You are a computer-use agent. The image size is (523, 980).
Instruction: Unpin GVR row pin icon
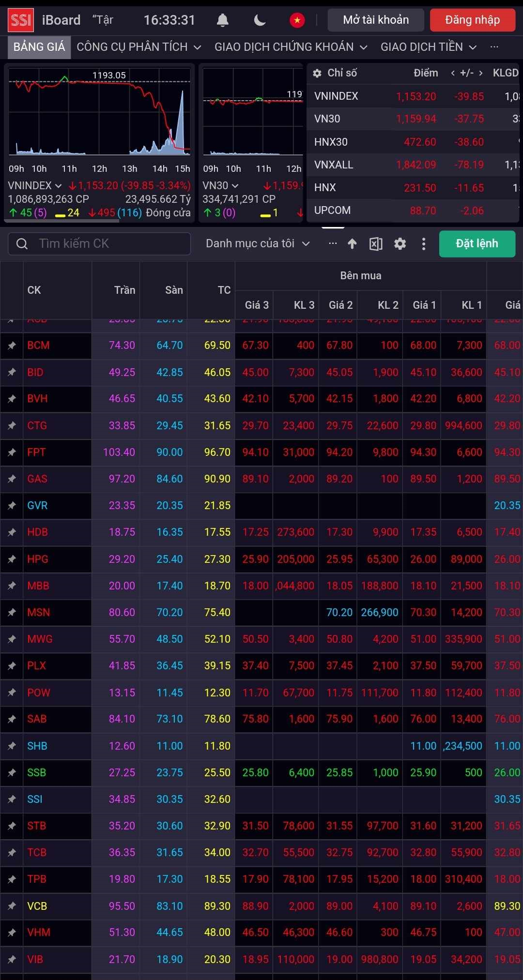[12, 506]
